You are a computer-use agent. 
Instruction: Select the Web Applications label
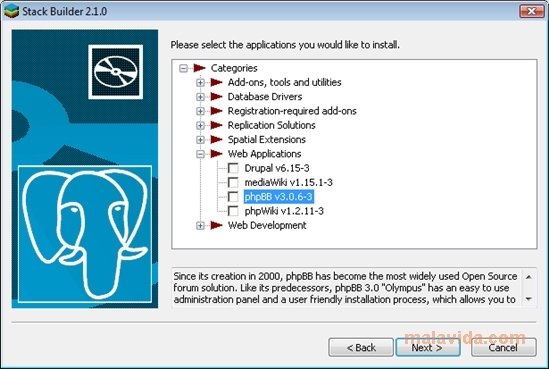[265, 154]
